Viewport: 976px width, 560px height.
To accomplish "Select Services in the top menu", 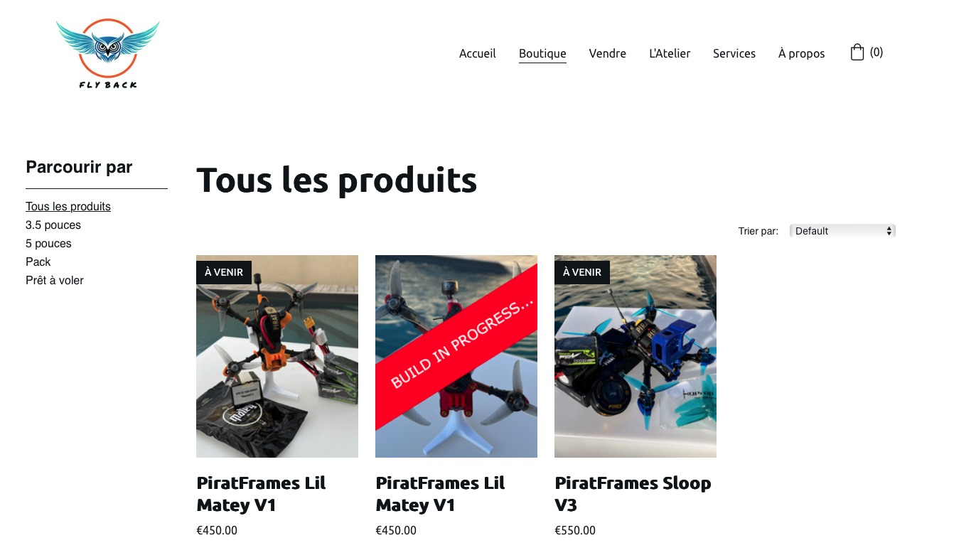I will (734, 53).
